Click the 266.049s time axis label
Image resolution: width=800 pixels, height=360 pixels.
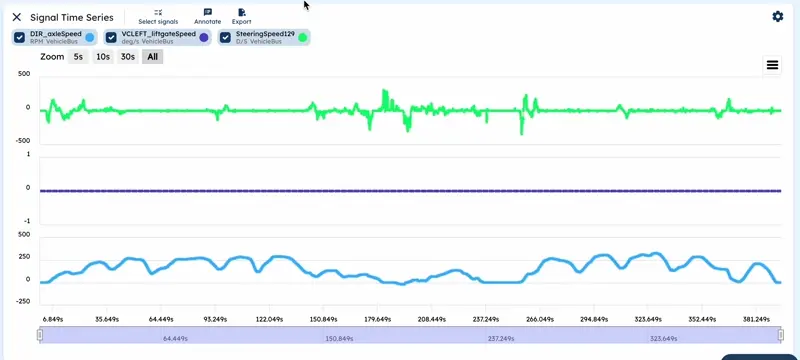click(x=540, y=319)
